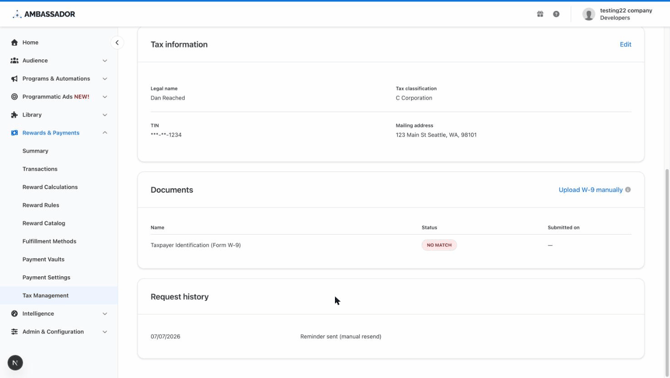Click the Documents section heading
This screenshot has height=378, width=670.
tap(172, 190)
